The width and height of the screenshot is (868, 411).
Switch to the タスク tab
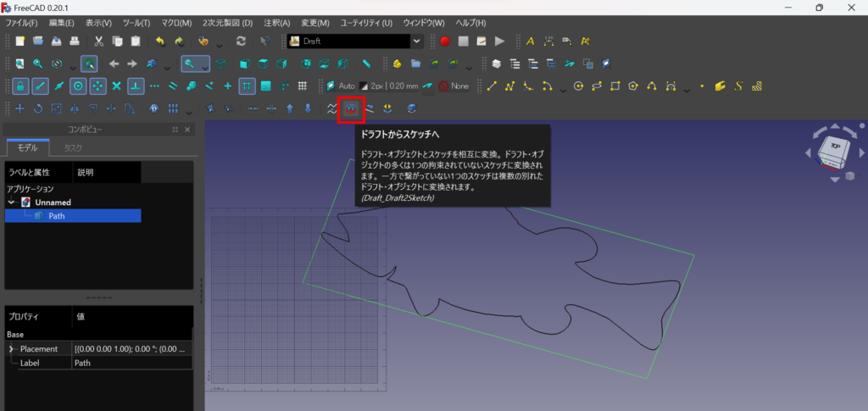point(73,148)
